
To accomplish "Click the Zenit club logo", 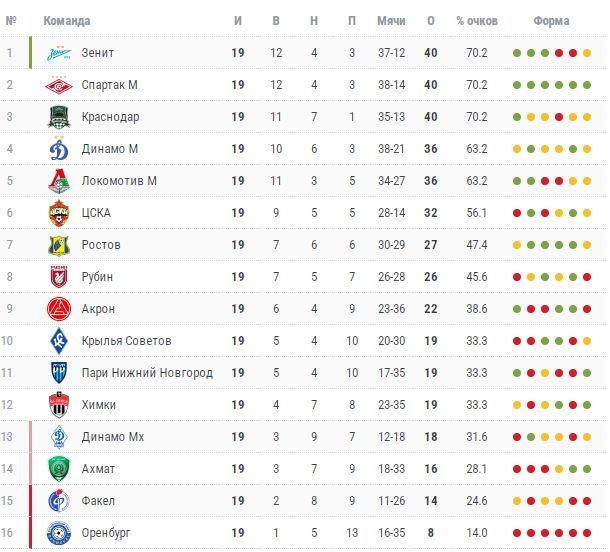I will [59, 53].
